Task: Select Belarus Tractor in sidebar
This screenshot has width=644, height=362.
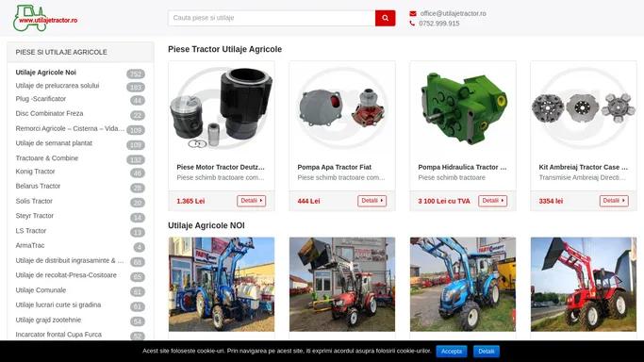Action: tap(38, 186)
